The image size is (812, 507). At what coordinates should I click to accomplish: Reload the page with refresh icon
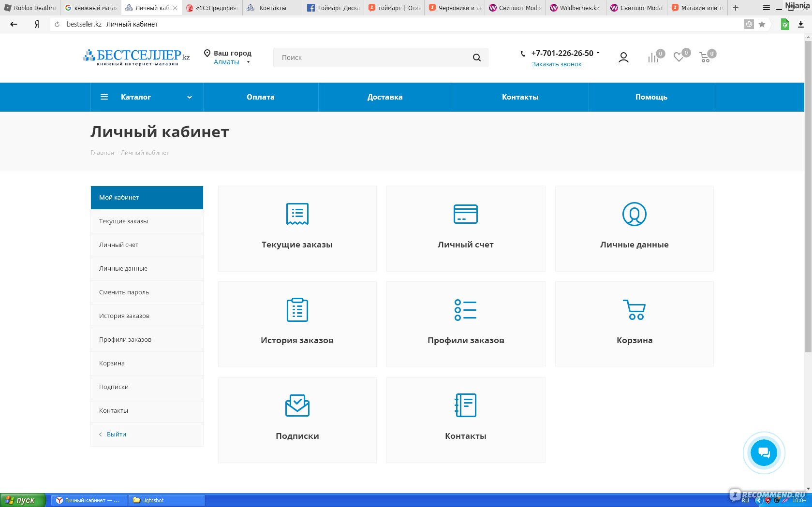[x=57, y=24]
